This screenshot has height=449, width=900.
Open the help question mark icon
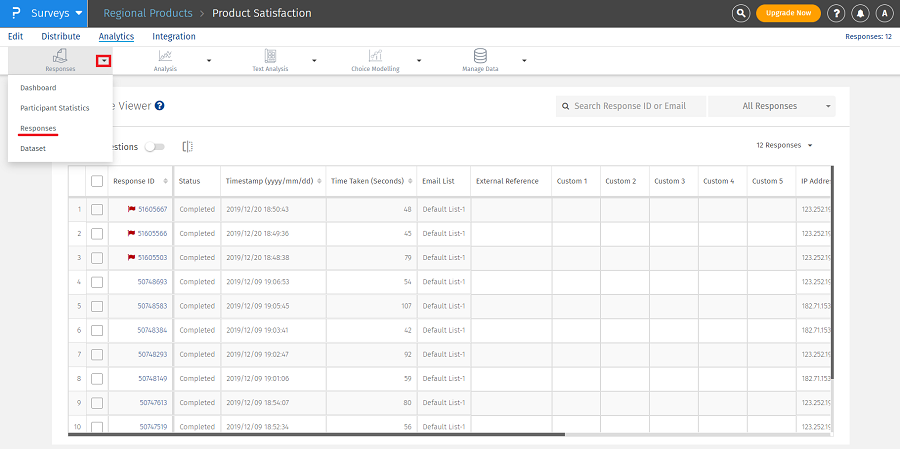tap(836, 13)
